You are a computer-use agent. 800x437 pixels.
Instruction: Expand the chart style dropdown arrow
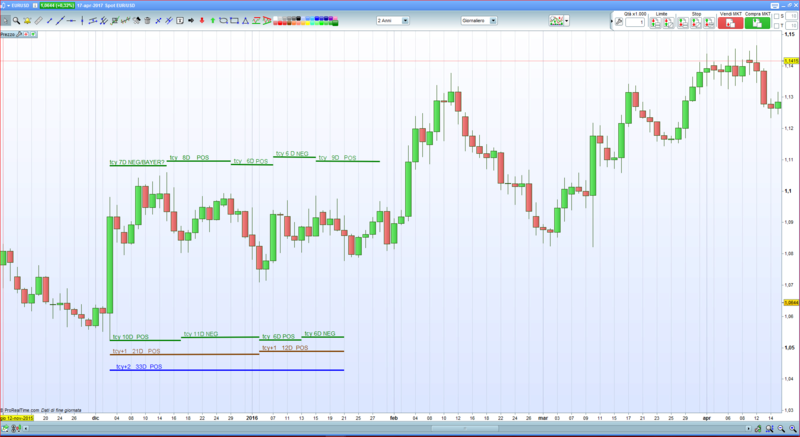point(566,21)
